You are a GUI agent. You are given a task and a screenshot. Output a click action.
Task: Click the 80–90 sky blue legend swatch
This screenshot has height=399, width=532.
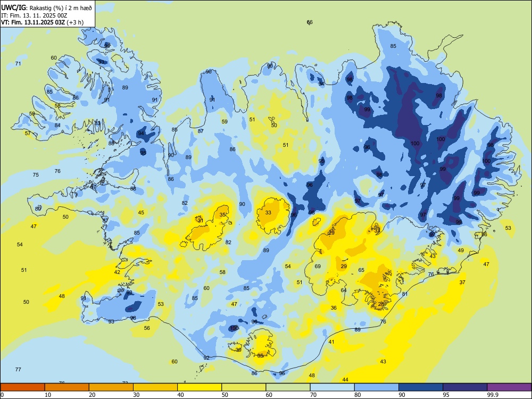tap(377, 387)
